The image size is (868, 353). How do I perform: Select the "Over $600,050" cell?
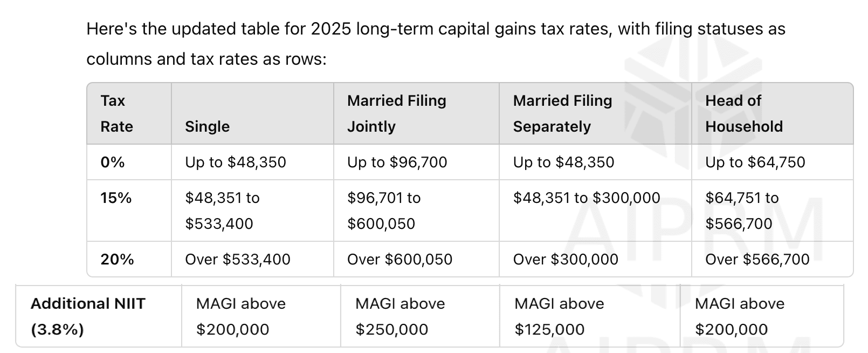tap(400, 259)
